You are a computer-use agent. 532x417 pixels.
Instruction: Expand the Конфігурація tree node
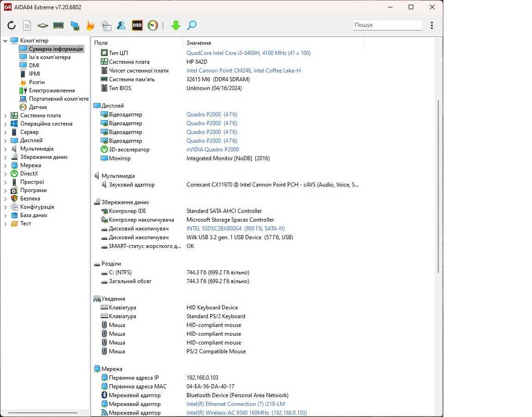point(5,207)
